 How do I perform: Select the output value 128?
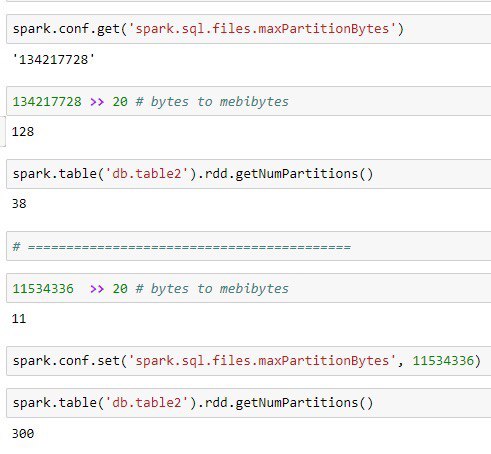point(23,132)
